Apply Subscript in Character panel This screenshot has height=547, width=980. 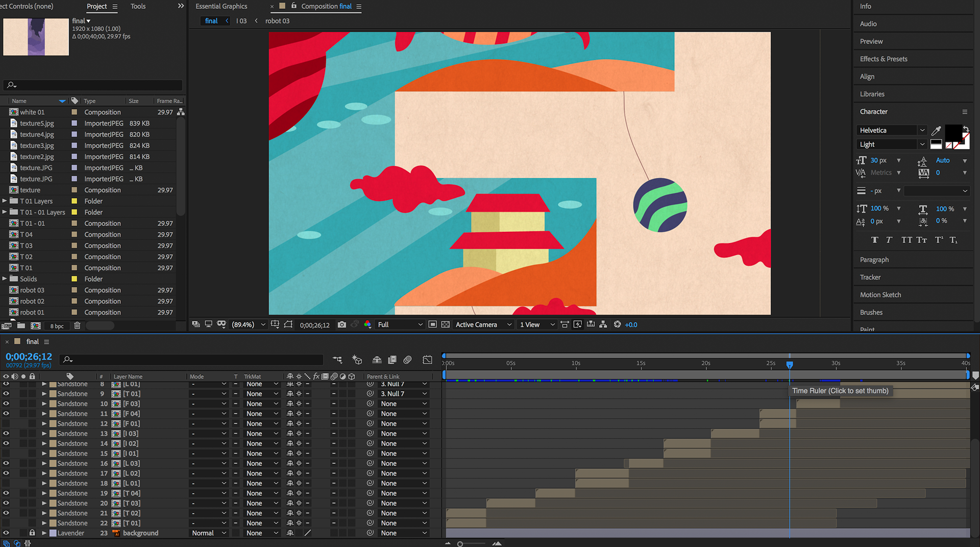pos(953,240)
